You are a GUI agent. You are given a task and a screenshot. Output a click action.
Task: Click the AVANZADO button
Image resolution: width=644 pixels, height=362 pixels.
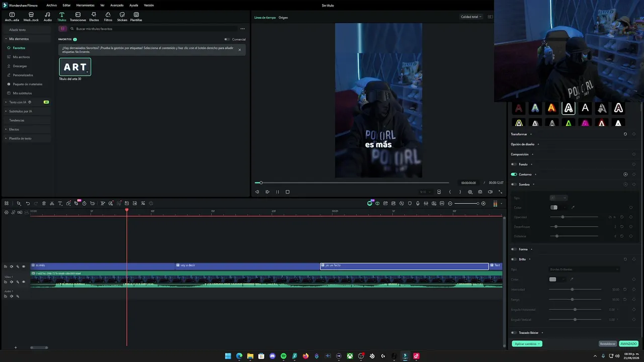(628, 344)
